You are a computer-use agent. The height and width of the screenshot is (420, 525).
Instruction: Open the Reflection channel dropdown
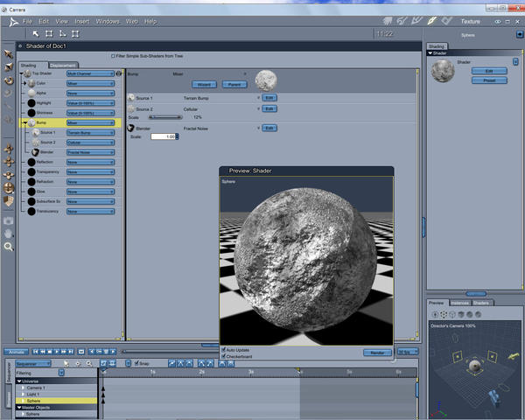coord(90,162)
